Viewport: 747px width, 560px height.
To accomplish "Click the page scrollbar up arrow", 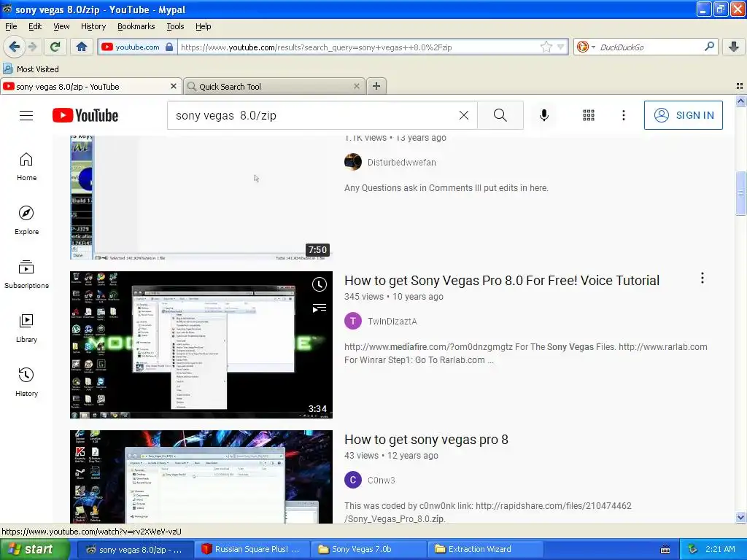I will click(740, 101).
